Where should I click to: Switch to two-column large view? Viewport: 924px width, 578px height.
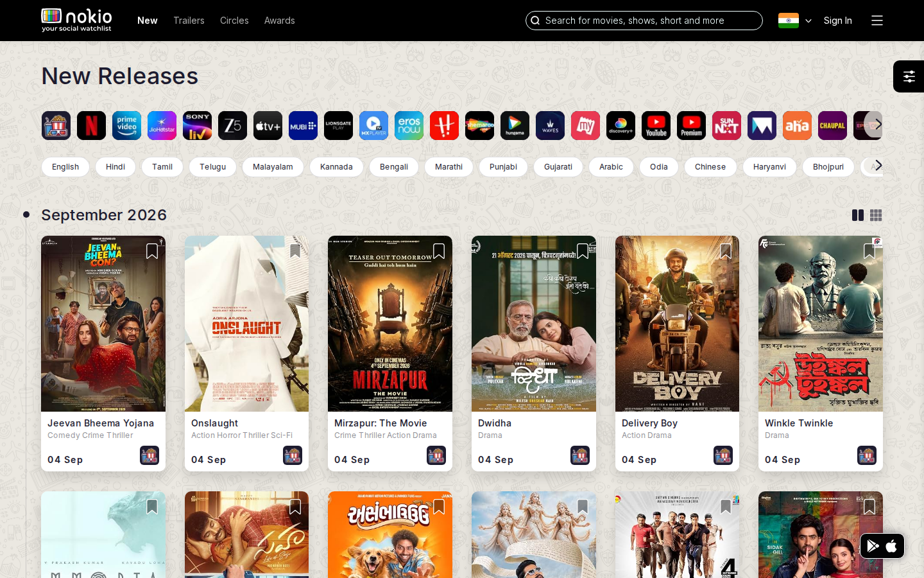tap(858, 215)
